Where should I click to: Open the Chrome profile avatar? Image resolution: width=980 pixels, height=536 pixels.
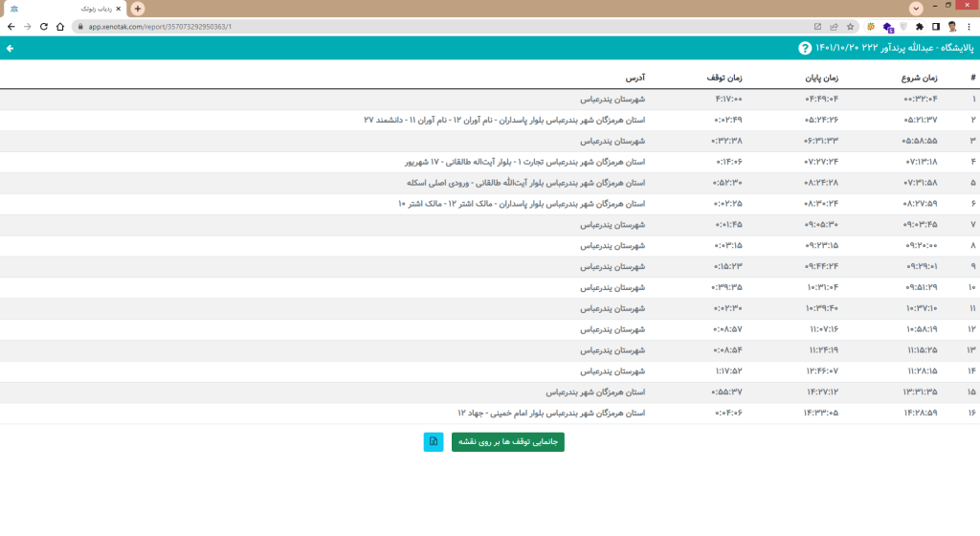tap(952, 26)
